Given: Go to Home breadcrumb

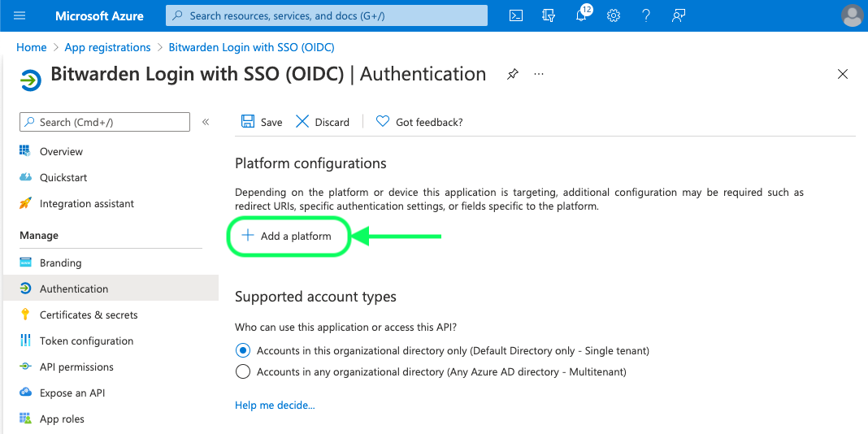Looking at the screenshot, I should coord(32,47).
